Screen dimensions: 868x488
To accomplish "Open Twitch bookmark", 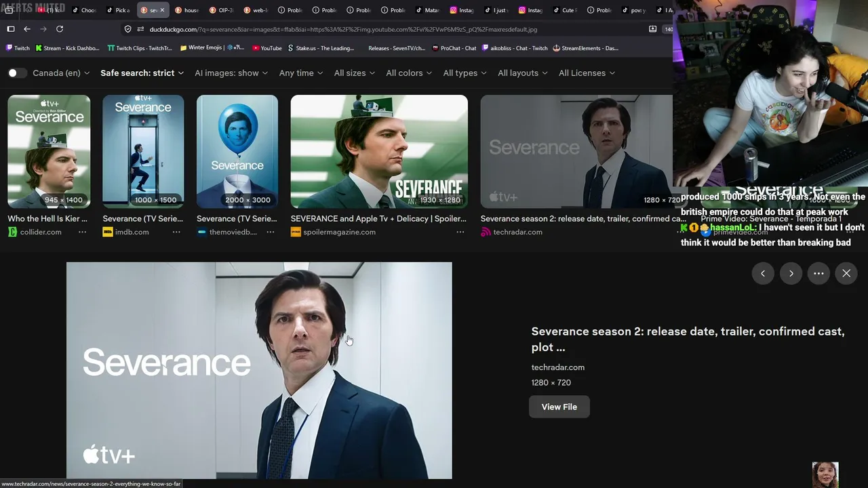I will point(18,48).
